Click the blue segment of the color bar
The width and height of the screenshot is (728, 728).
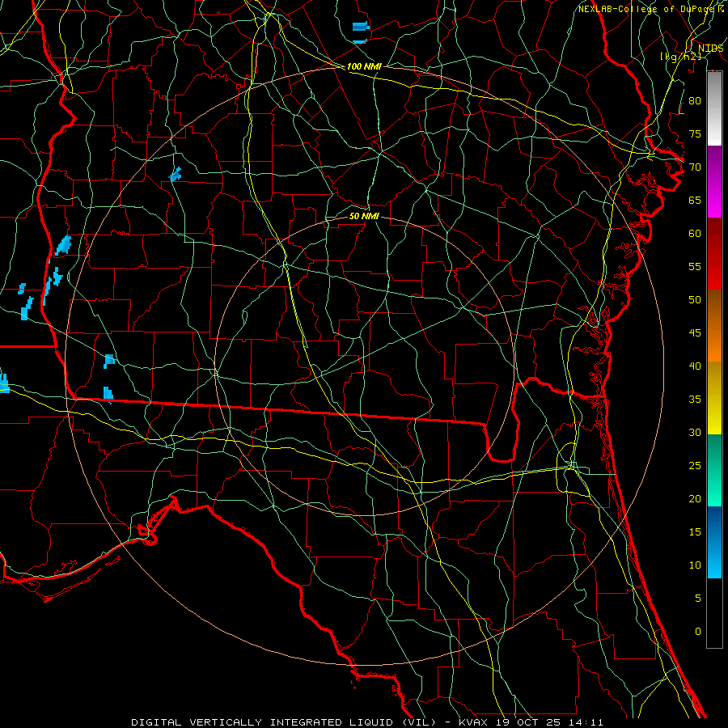click(714, 542)
